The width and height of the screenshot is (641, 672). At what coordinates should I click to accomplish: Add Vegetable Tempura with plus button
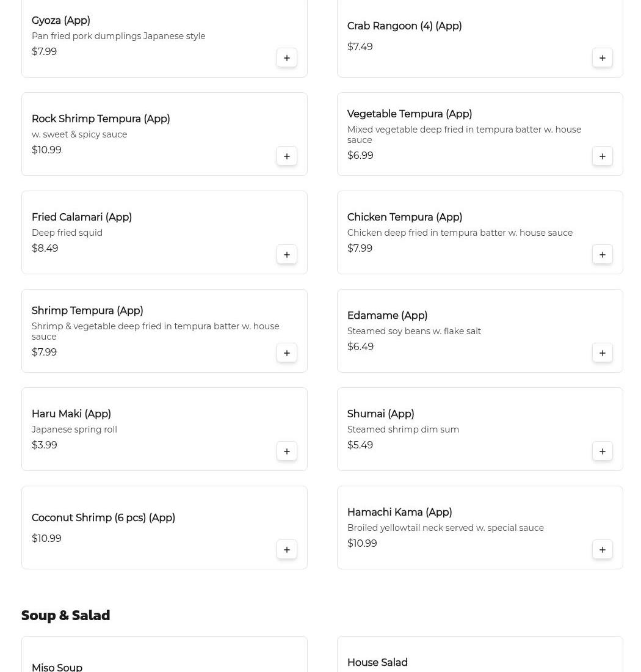(x=602, y=156)
